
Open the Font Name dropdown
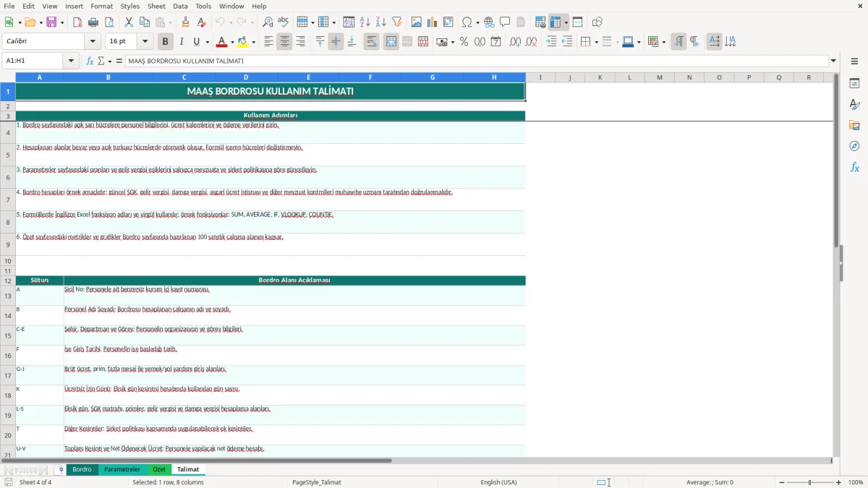[x=92, y=42]
